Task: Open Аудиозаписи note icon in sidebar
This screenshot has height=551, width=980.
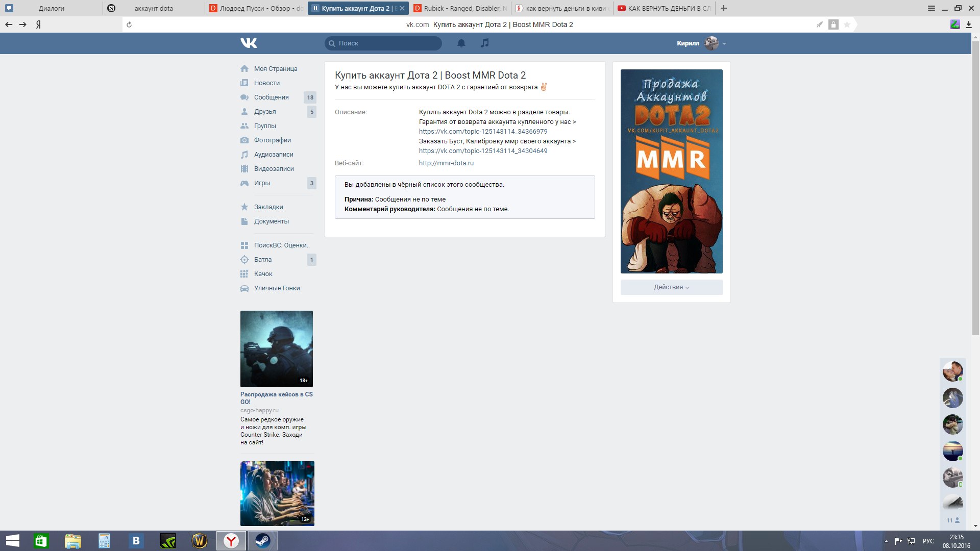Action: (244, 155)
